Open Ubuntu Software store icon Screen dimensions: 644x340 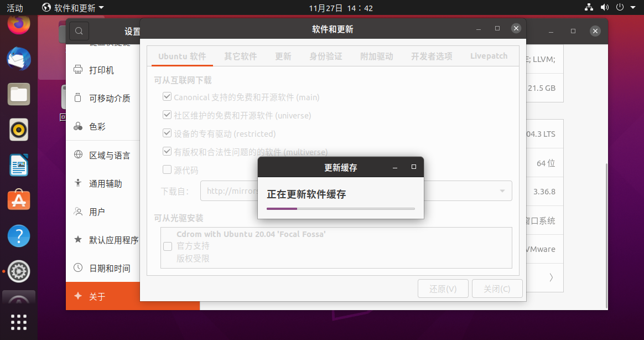pos(19,200)
